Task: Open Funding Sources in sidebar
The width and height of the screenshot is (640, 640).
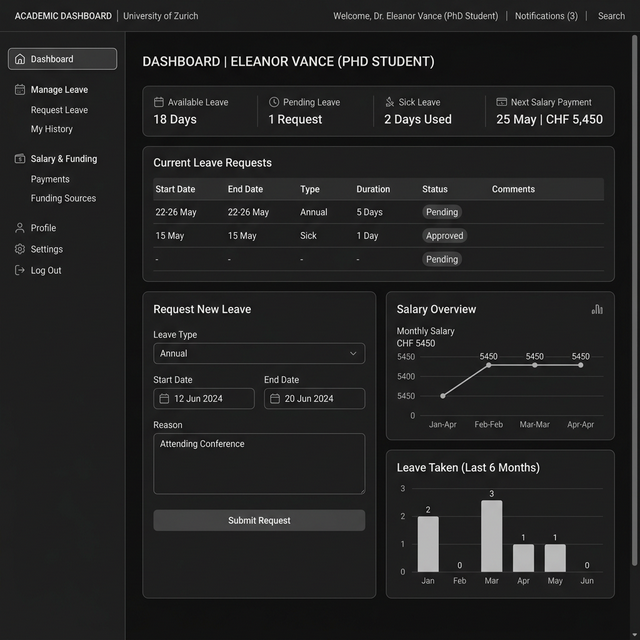Action: [63, 198]
